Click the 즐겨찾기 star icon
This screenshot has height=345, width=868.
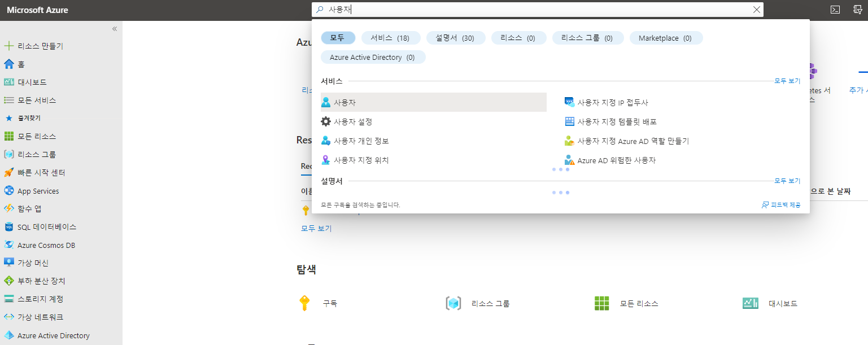[x=8, y=118]
